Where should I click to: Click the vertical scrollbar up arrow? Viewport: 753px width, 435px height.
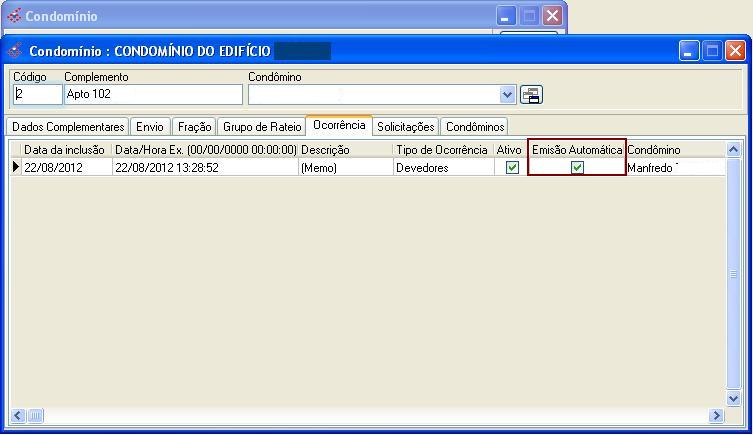tap(733, 149)
